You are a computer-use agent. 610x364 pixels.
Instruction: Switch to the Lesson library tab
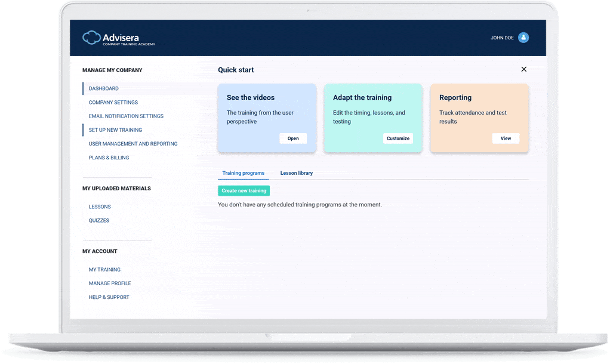[x=297, y=173]
